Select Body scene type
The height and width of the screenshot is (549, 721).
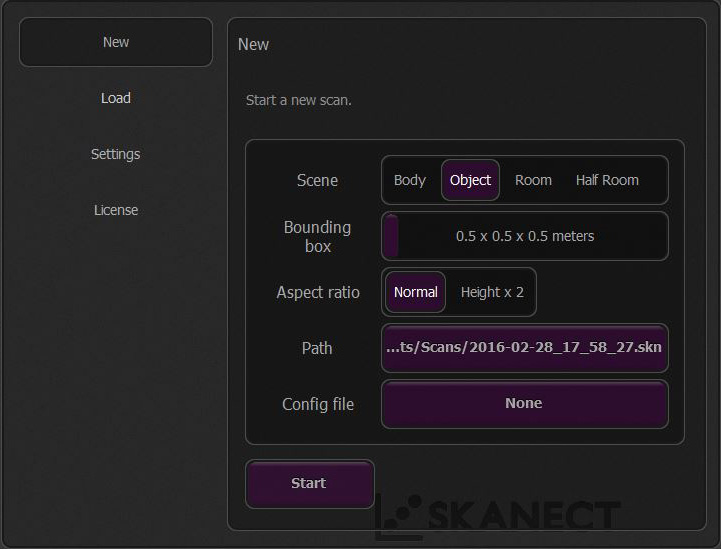(x=410, y=180)
